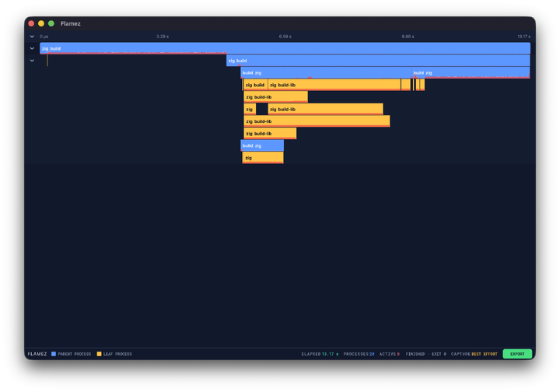Select the long blue build zig bar in row three
Image resolution: width=560 pixels, height=392 pixels.
point(326,73)
